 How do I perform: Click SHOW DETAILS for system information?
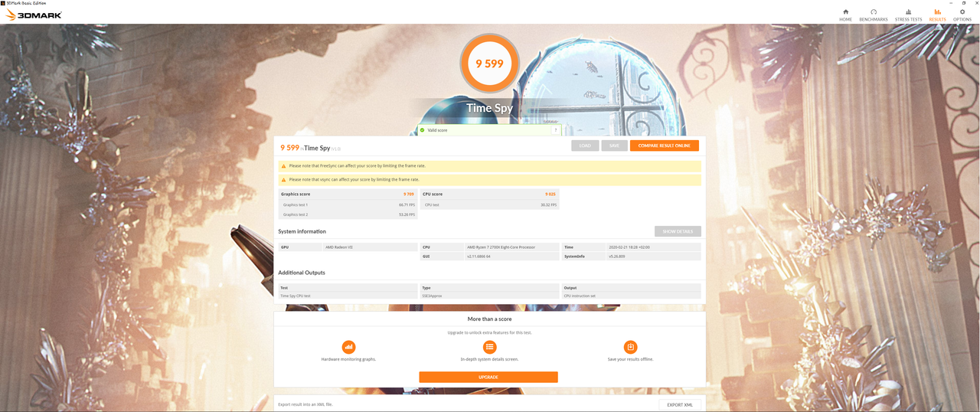pos(678,231)
